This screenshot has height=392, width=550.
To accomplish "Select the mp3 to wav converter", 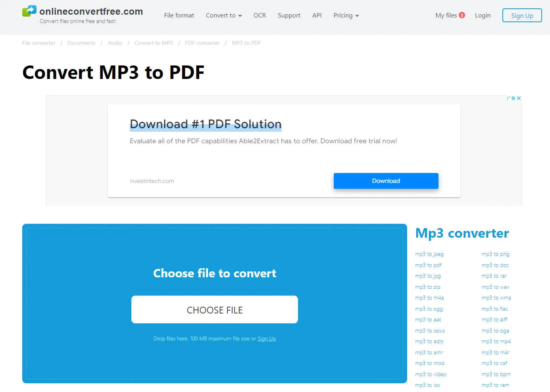I will [495, 287].
